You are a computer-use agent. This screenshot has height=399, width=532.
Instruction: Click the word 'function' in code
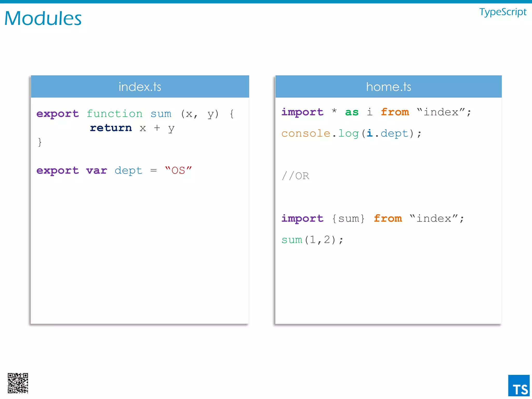(x=115, y=114)
